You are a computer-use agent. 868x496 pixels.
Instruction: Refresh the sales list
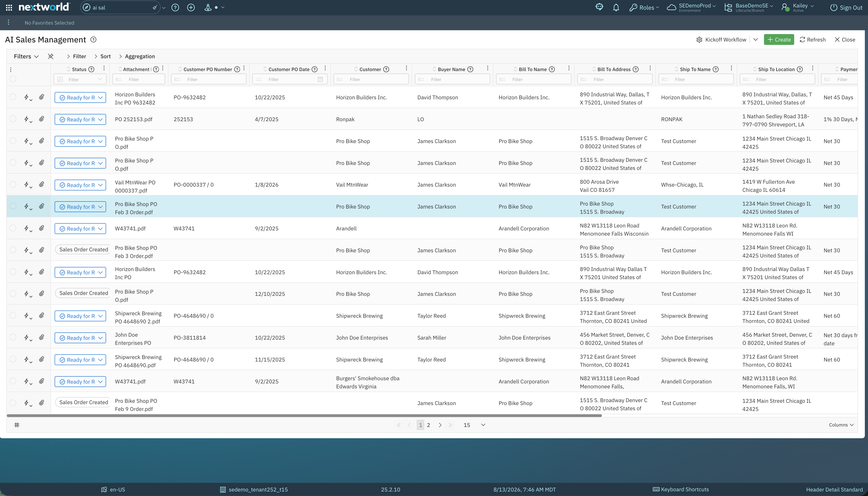(812, 39)
